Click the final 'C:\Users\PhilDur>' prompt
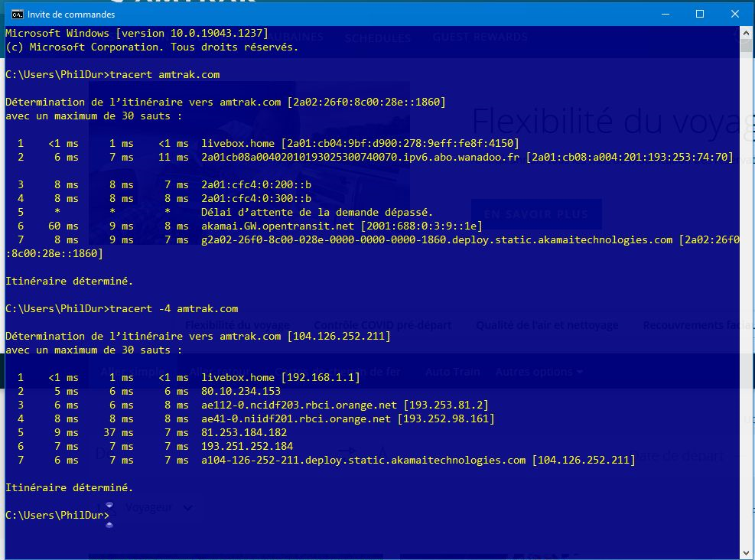The image size is (755, 560). 57,515
